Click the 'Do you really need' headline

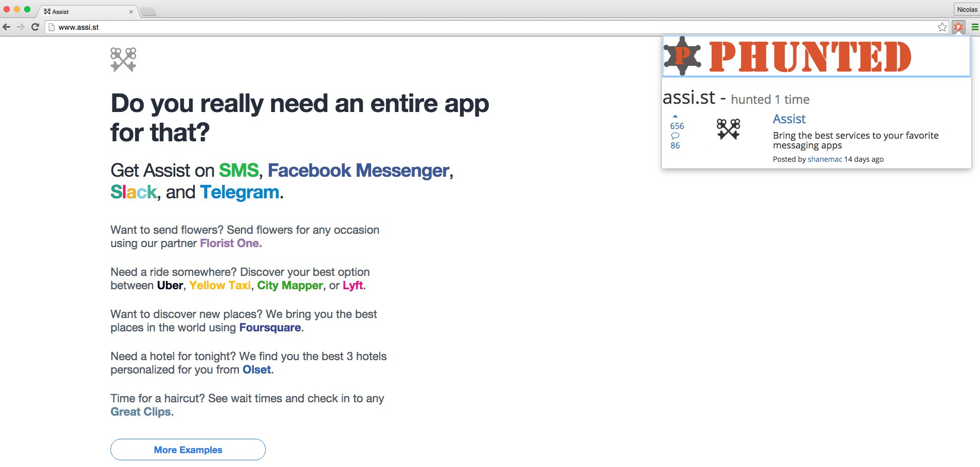(x=300, y=118)
